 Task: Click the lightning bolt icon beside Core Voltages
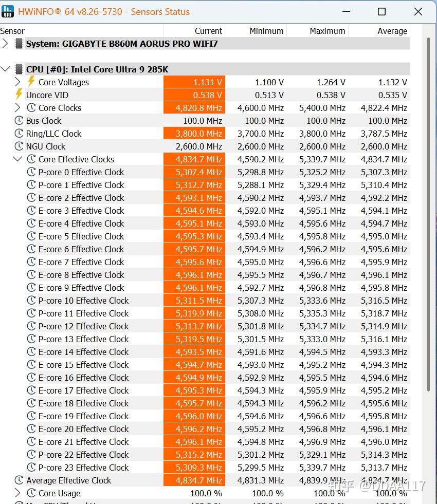[x=31, y=82]
